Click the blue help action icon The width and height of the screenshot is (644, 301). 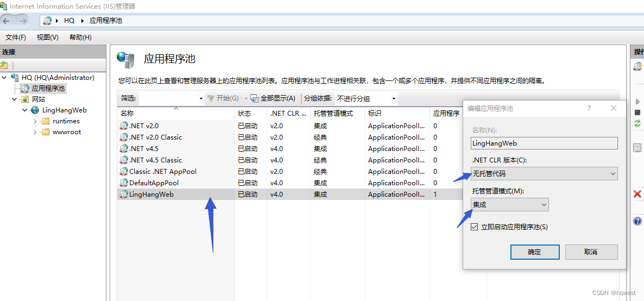637,221
